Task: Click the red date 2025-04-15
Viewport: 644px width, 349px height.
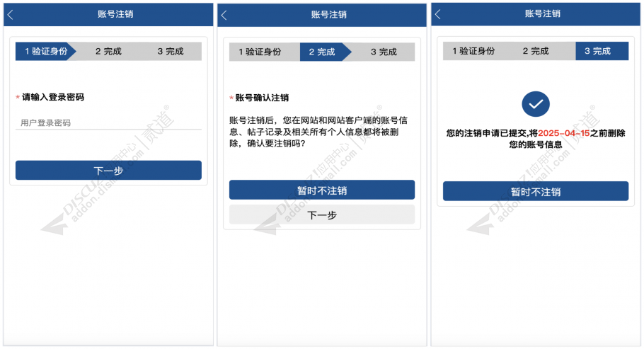Action: pos(564,133)
